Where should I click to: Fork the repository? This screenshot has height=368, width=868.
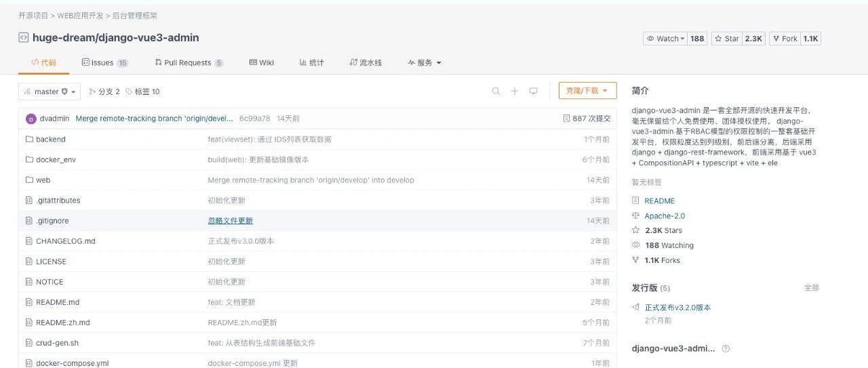click(785, 39)
